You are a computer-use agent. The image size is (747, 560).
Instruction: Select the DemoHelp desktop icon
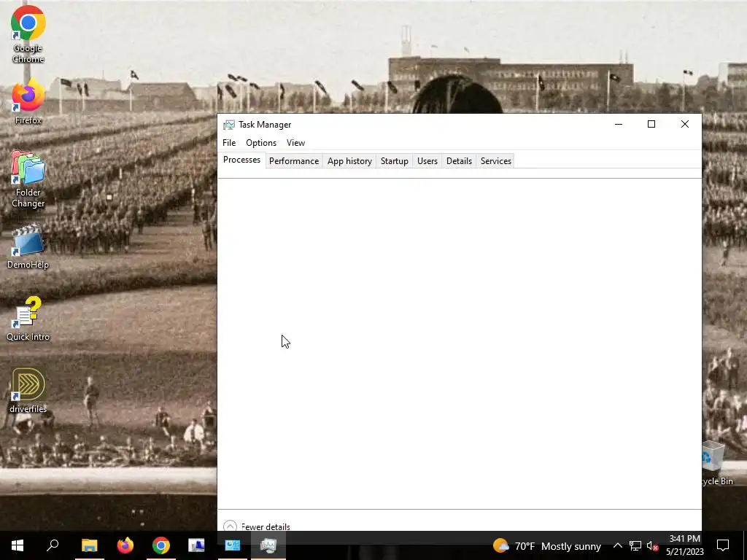pos(28,246)
